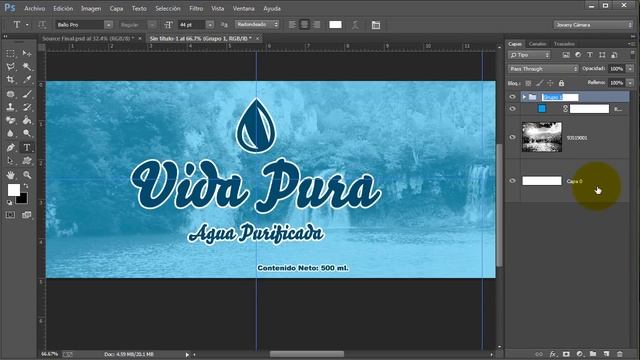640x360 pixels.
Task: Select the Zoom tool in toolbox
Action: pyautogui.click(x=27, y=175)
